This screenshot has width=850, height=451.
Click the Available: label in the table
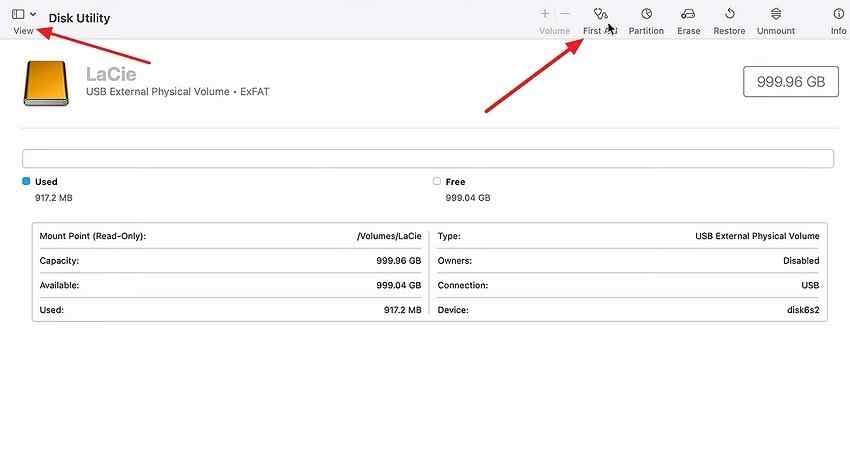coord(59,285)
